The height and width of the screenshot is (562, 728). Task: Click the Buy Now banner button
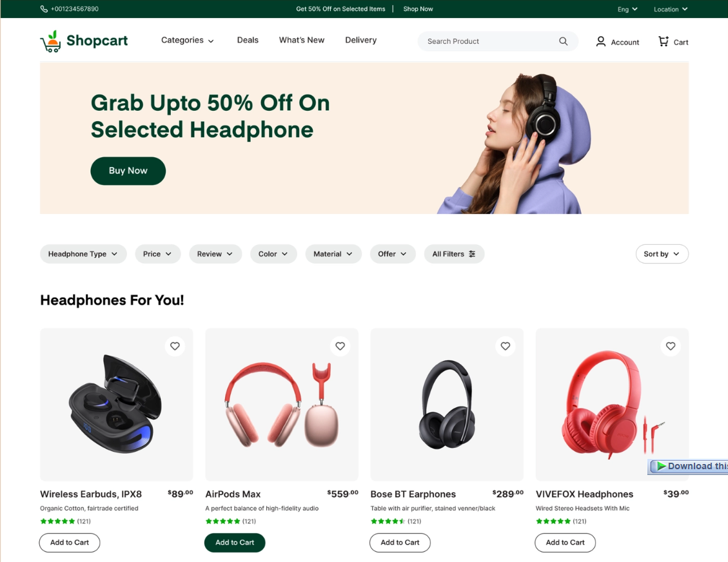[128, 171]
